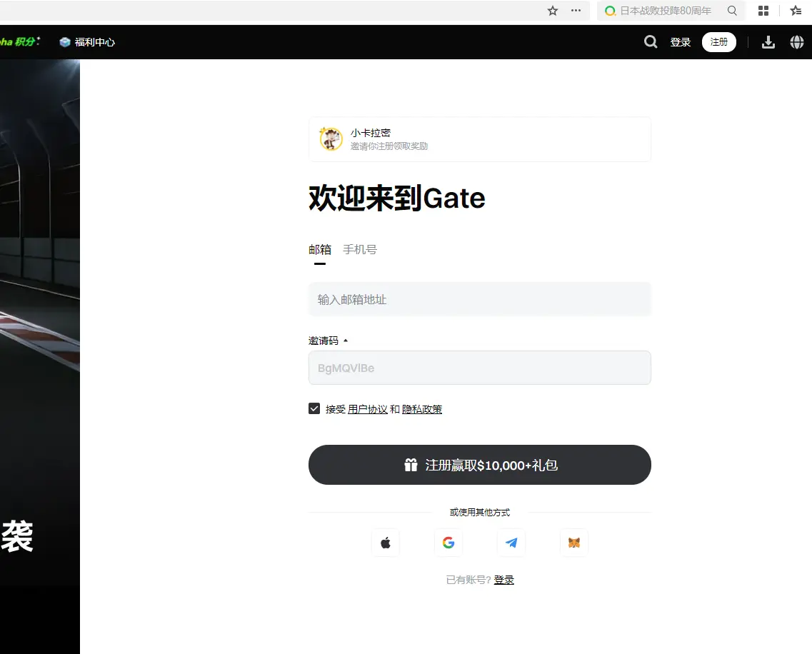Open the language globe icon
Viewport: 812px width, 654px height.
click(x=797, y=42)
